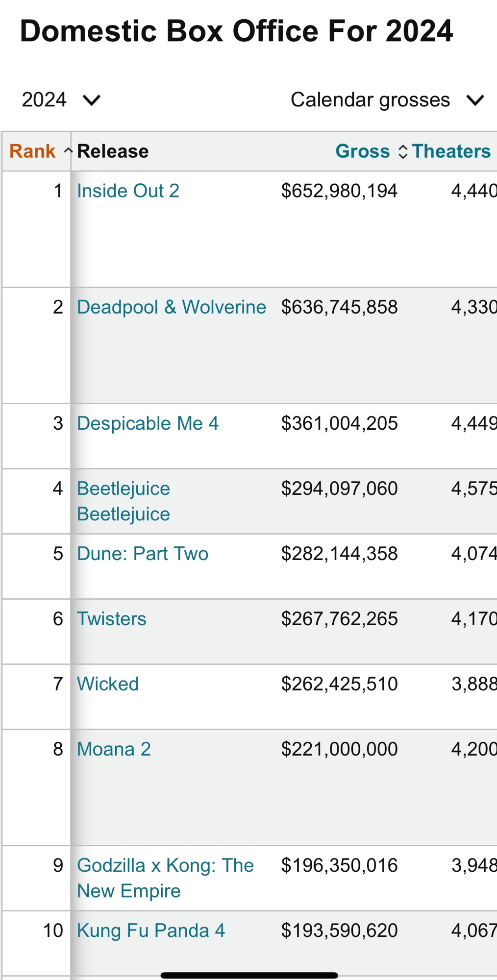Image resolution: width=497 pixels, height=980 pixels.
Task: Select the Despicable Me 4 link
Action: [148, 423]
